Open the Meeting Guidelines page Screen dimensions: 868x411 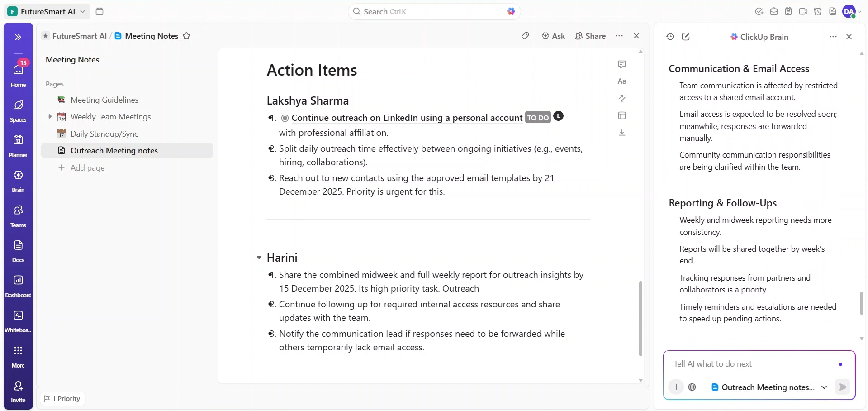click(104, 100)
